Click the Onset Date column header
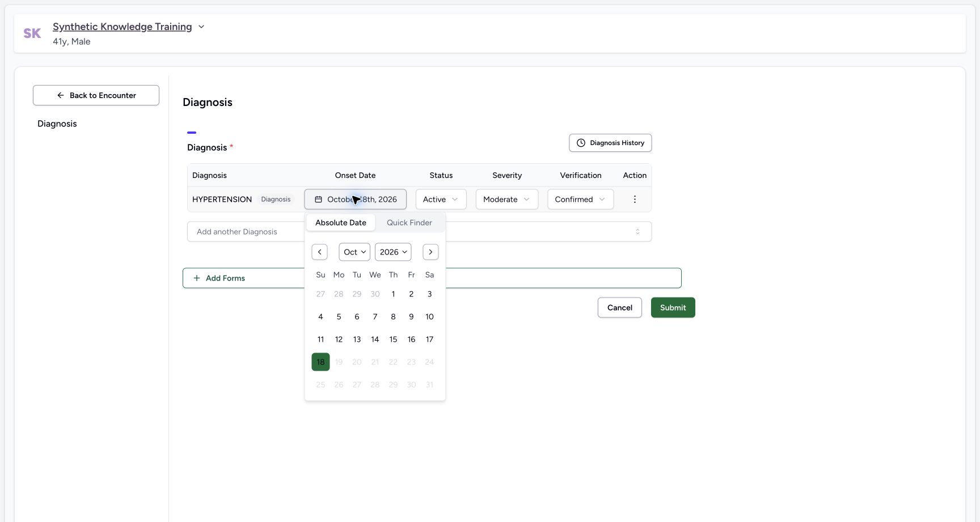 (x=355, y=176)
